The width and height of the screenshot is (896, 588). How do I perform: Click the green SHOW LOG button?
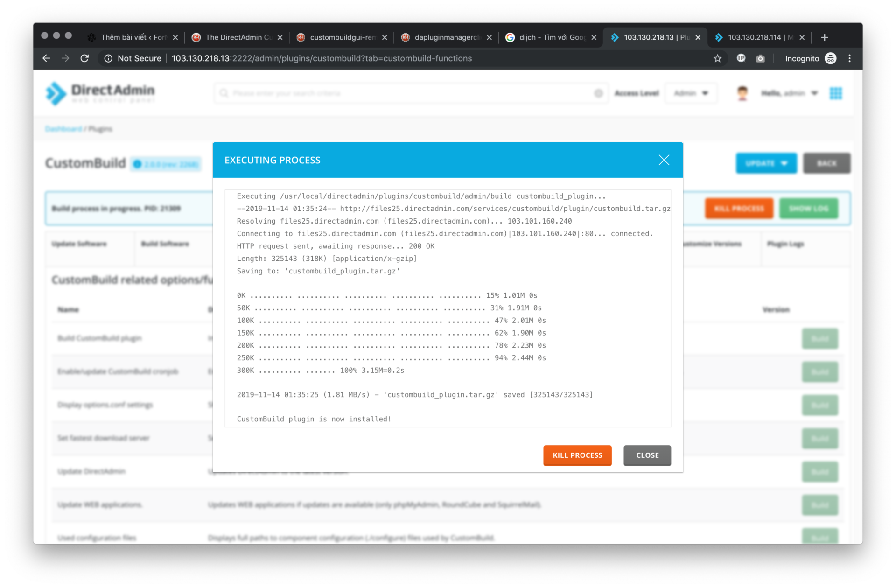[809, 209]
